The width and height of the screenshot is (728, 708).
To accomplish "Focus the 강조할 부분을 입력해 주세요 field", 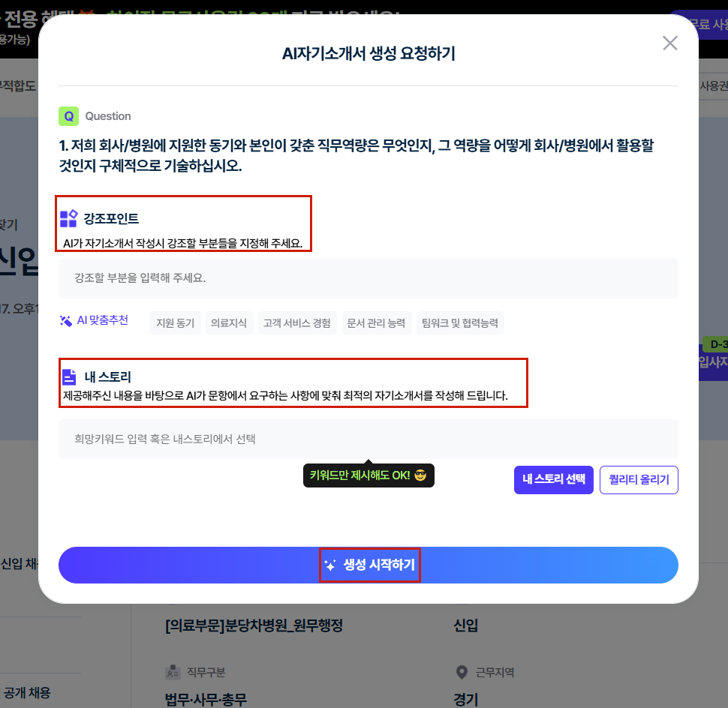I will (369, 278).
